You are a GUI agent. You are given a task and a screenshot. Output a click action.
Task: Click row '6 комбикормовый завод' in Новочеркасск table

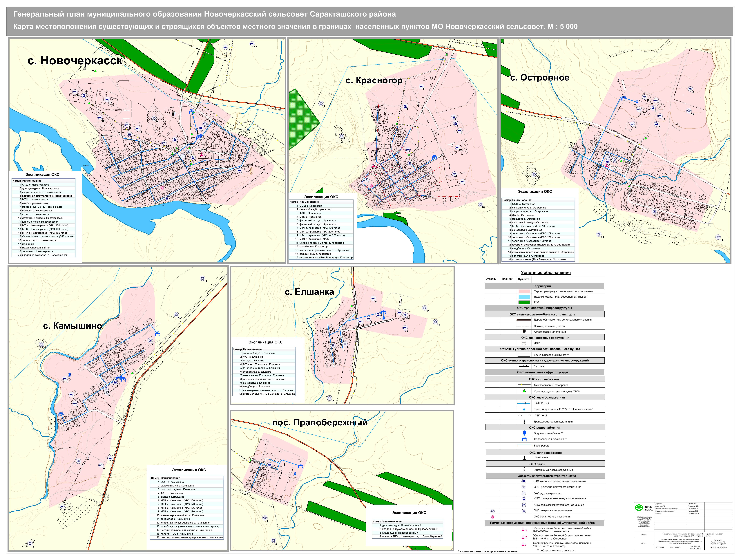click(43, 203)
